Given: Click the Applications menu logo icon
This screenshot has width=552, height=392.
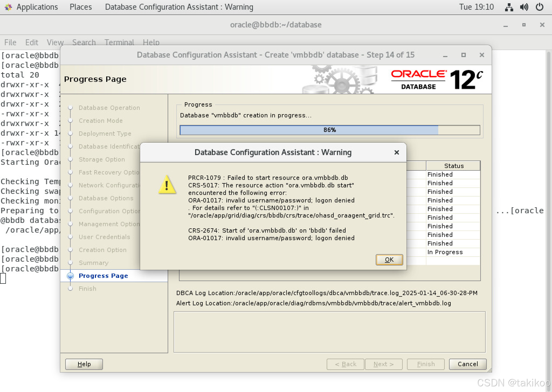Looking at the screenshot, I should [x=8, y=7].
